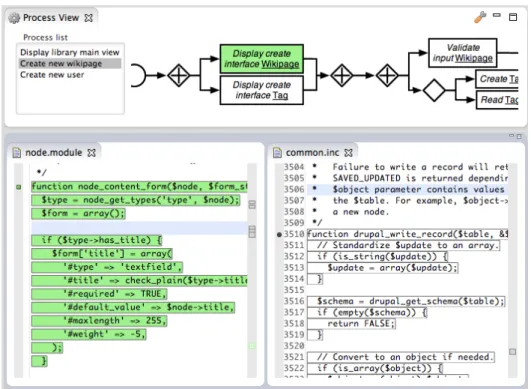The width and height of the screenshot is (531, 389).
Task: Click the "'#weight' => -5," line
Action: (89, 334)
